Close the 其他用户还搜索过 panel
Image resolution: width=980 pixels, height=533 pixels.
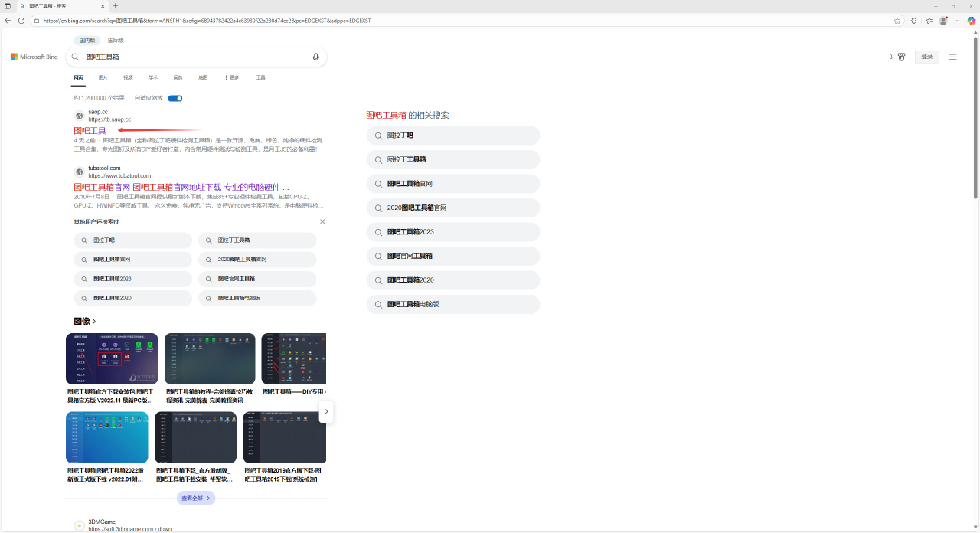(322, 221)
